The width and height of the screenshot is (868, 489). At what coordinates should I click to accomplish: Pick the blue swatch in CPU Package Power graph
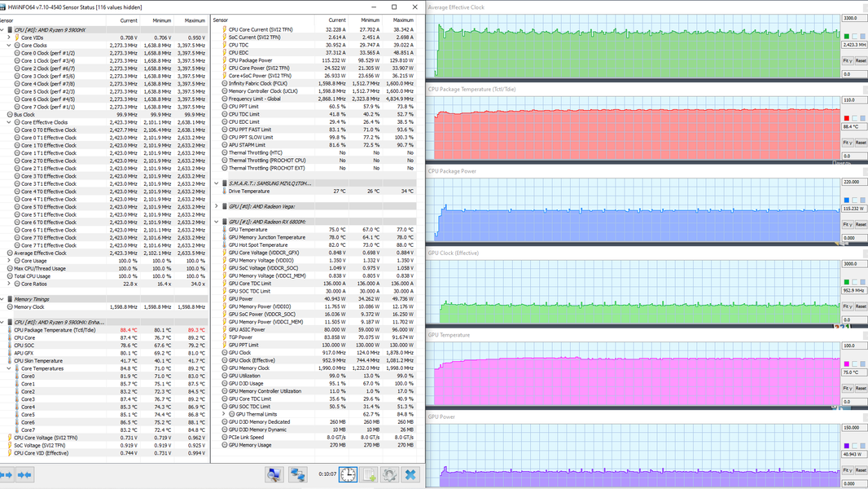tap(846, 200)
